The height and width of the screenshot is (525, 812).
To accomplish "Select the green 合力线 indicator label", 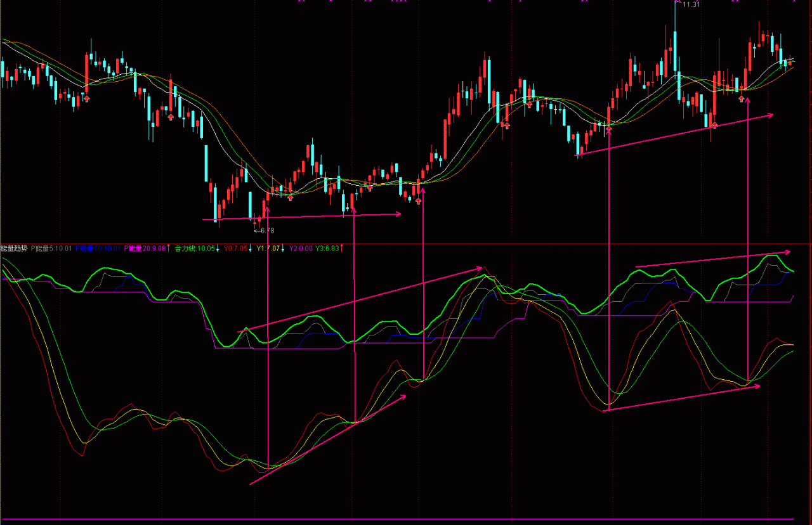I will coord(194,249).
